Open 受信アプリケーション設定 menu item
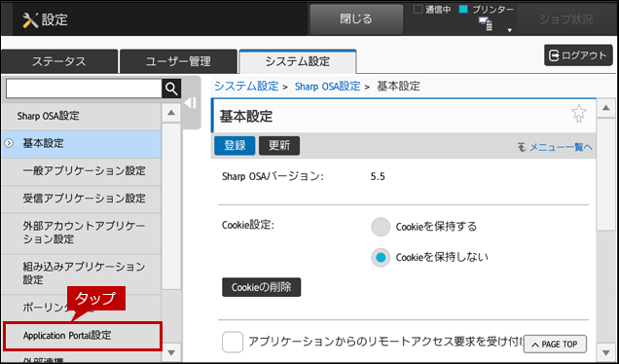Viewport: 619px width, 364px height. (x=81, y=199)
